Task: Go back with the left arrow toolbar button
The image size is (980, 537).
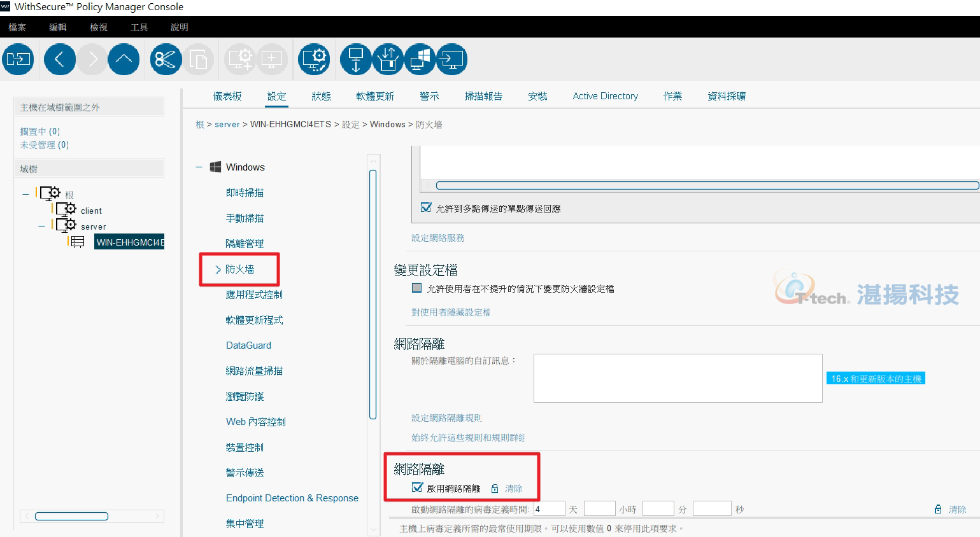Action: click(x=60, y=59)
